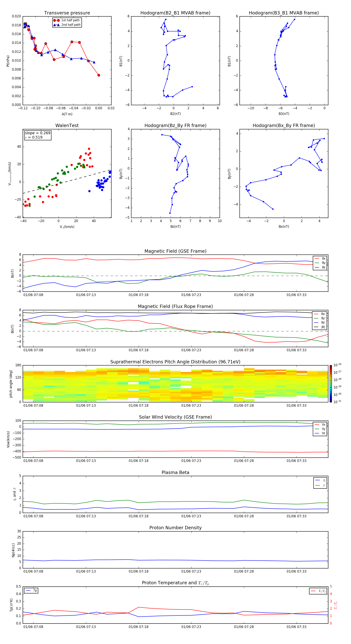This screenshot has height=644, width=351.
Task: Click '01/06 07:33' tick under Proton Temperature plot
Action: point(296,627)
